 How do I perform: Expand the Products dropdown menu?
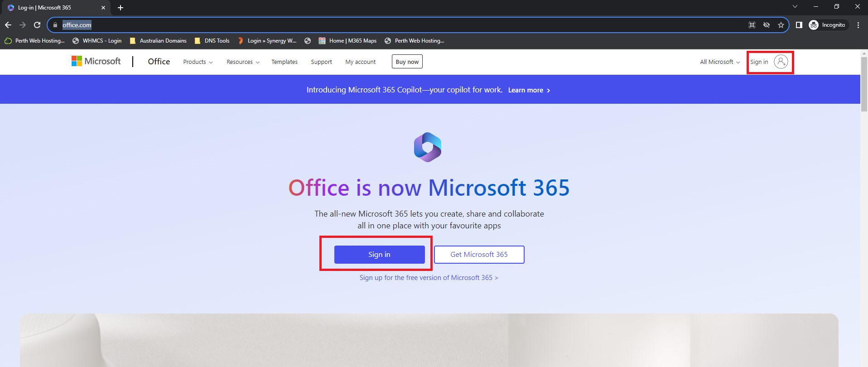point(198,62)
